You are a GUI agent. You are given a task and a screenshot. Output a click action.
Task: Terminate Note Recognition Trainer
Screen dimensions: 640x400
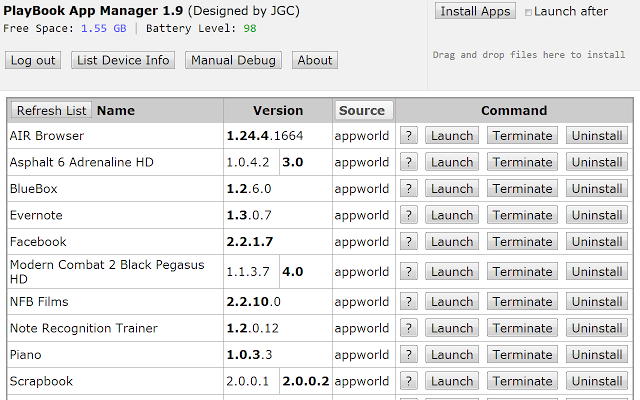(522, 329)
